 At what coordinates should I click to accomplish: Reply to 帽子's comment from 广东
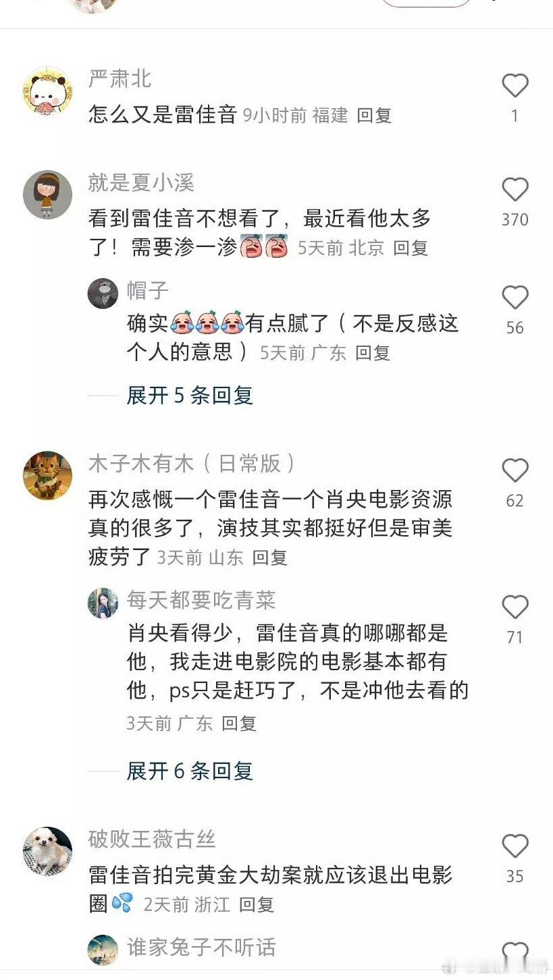373,353
